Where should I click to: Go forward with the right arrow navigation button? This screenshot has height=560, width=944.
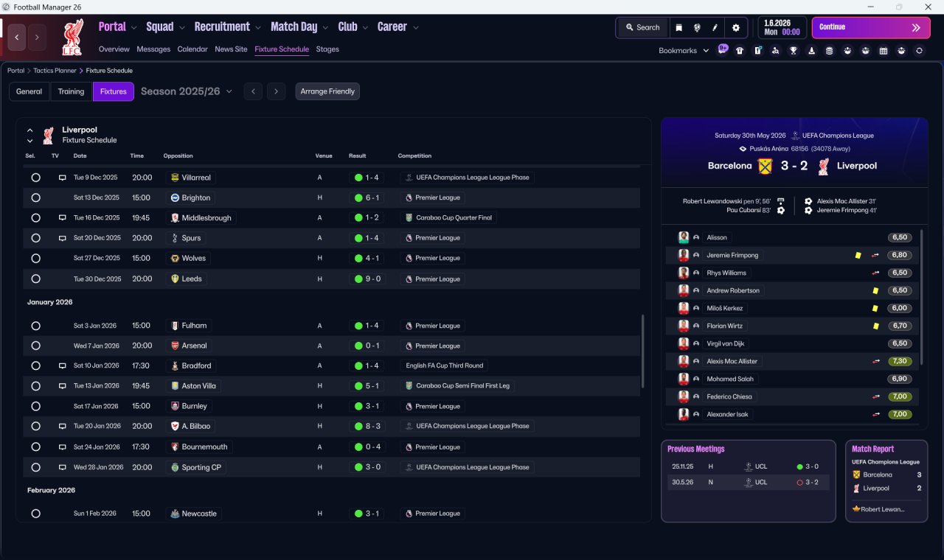tap(37, 37)
